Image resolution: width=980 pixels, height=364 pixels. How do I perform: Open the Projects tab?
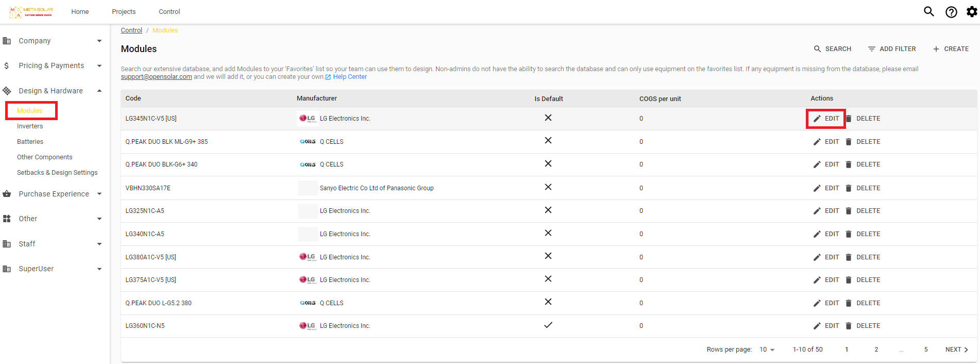[124, 12]
